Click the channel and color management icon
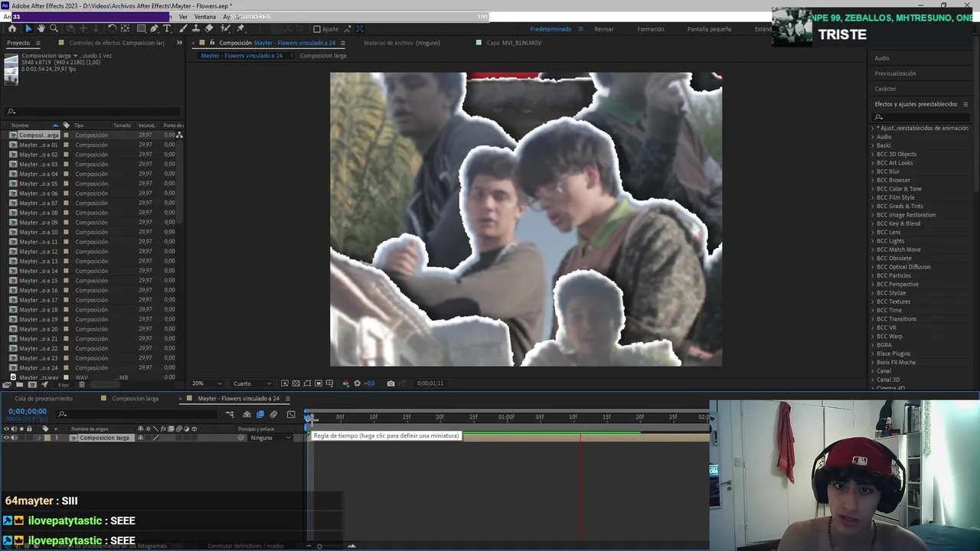 (x=346, y=383)
